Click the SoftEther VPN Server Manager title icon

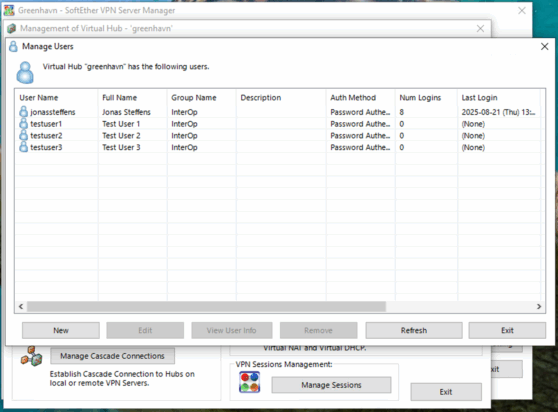(x=9, y=10)
